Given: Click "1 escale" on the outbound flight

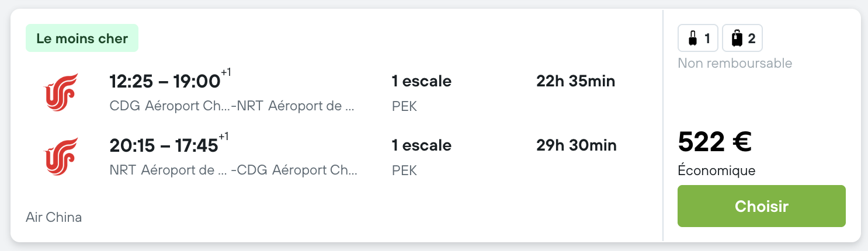Looking at the screenshot, I should [421, 81].
